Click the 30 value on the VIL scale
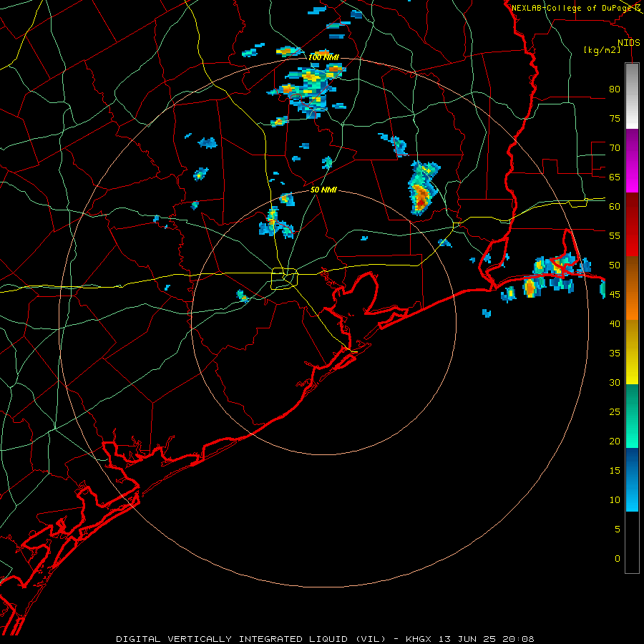Image resolution: width=644 pixels, height=644 pixels. (x=615, y=382)
